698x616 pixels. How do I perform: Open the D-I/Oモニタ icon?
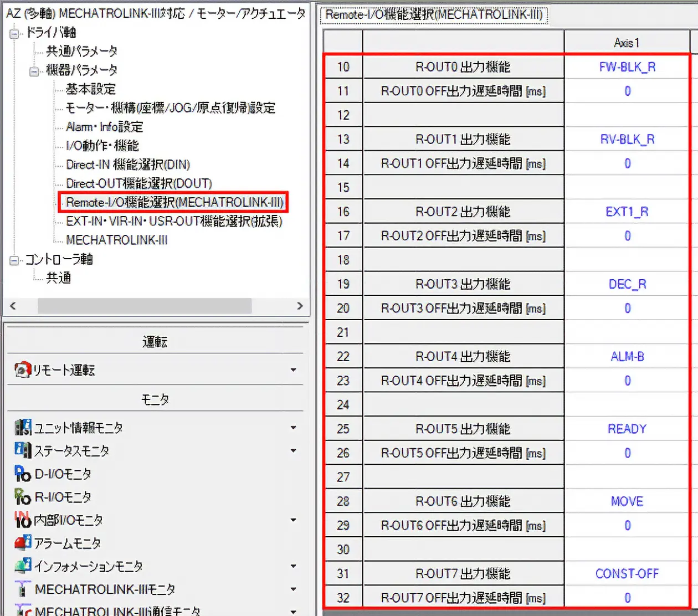click(x=23, y=473)
